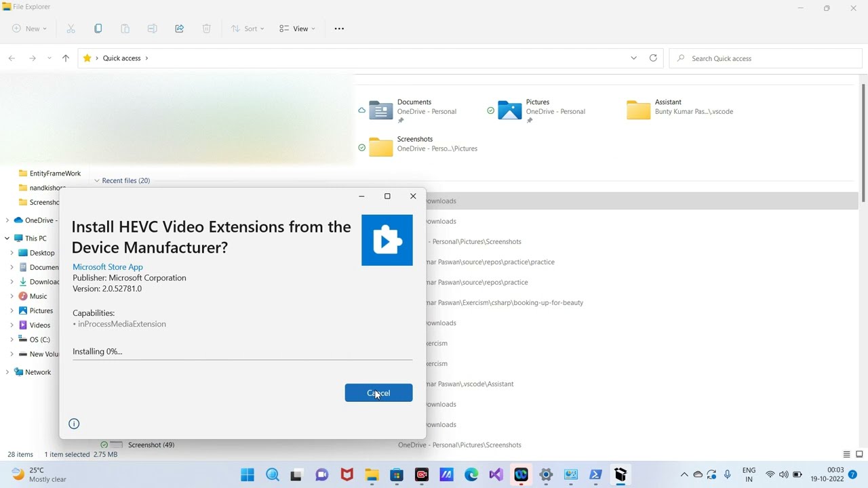Click the Exercism\csharp\booking-up-for-beauty path row
This screenshot has height=488, width=868.
pyautogui.click(x=505, y=303)
